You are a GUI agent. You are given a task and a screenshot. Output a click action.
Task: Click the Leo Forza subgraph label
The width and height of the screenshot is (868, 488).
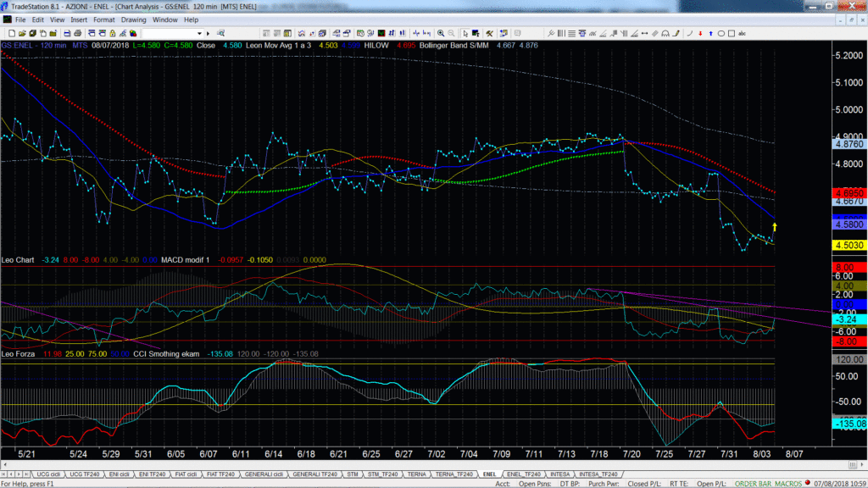click(18, 353)
